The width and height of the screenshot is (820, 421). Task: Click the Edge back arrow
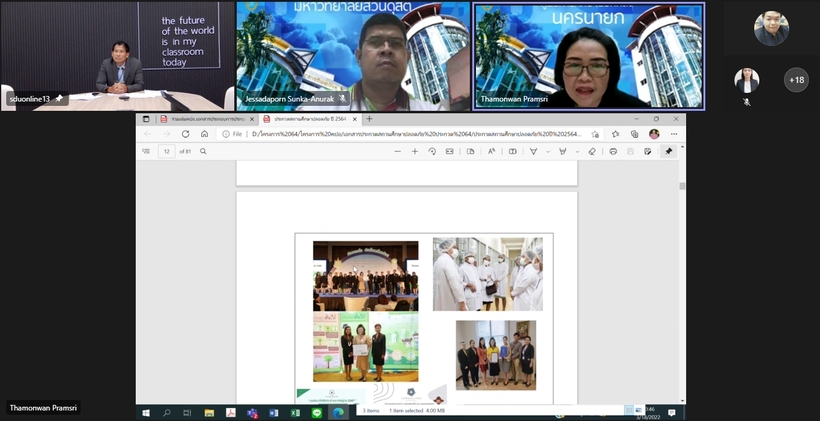pyautogui.click(x=147, y=134)
